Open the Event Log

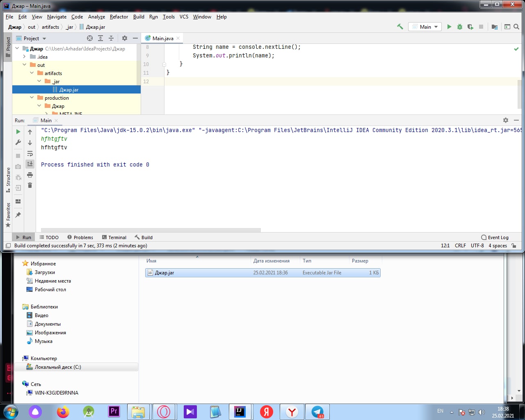pyautogui.click(x=495, y=237)
